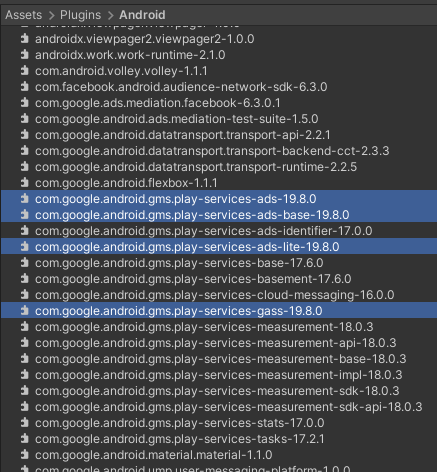This screenshot has width=437, height=472.
Task: Select androidx.viewpager2.viewpager2-1.0.0 file name
Action: 145,39
